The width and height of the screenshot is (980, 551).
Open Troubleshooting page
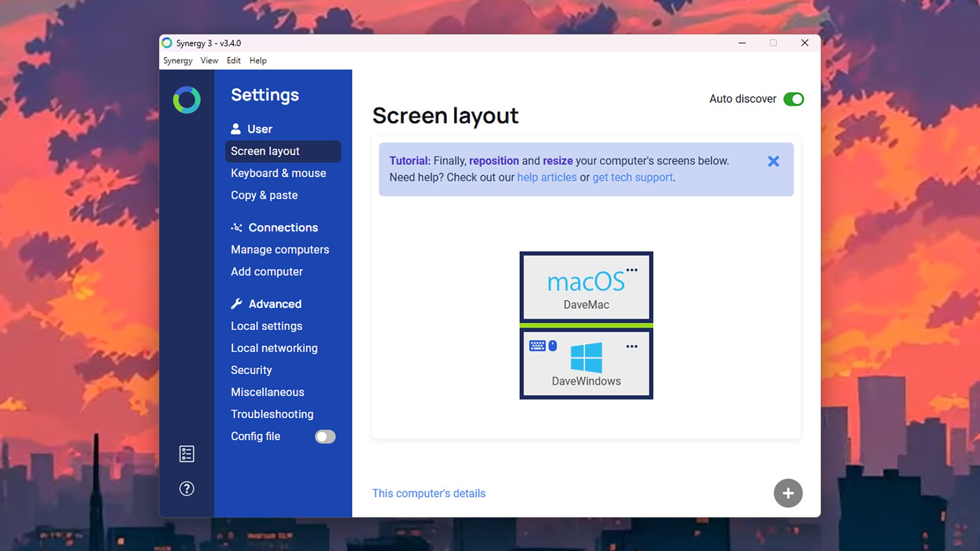coord(272,414)
